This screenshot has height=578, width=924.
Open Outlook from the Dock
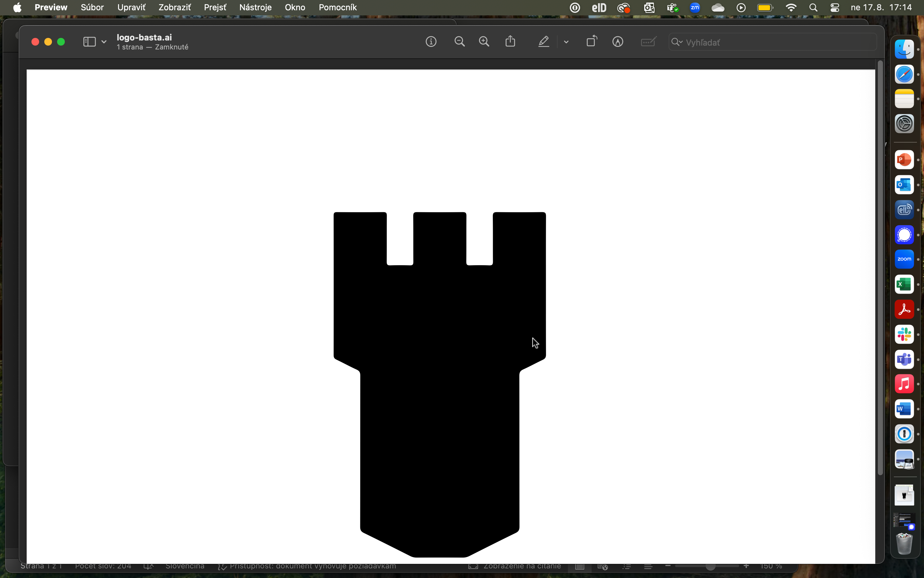[904, 185]
